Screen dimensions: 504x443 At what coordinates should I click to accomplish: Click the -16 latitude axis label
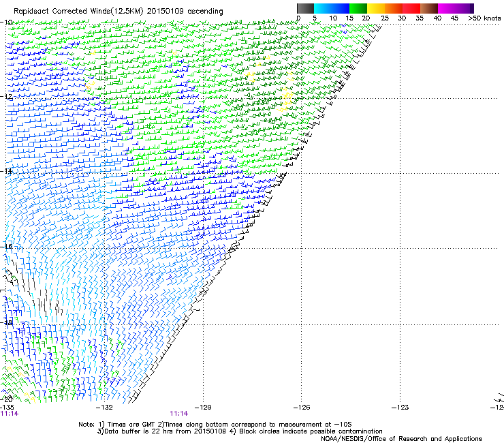(6, 246)
